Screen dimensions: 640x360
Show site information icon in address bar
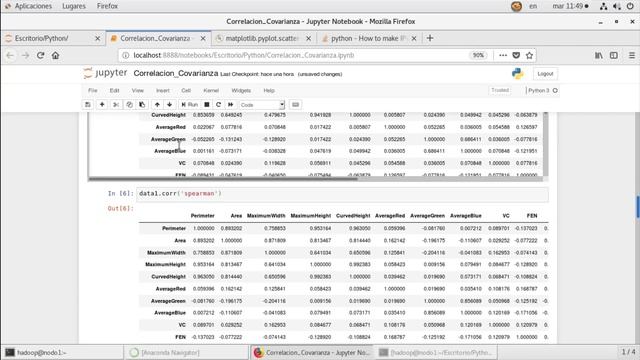(126, 56)
